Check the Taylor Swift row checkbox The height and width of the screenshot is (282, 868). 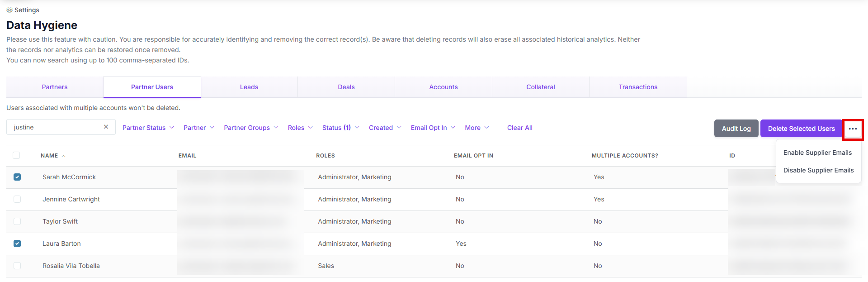tap(17, 221)
